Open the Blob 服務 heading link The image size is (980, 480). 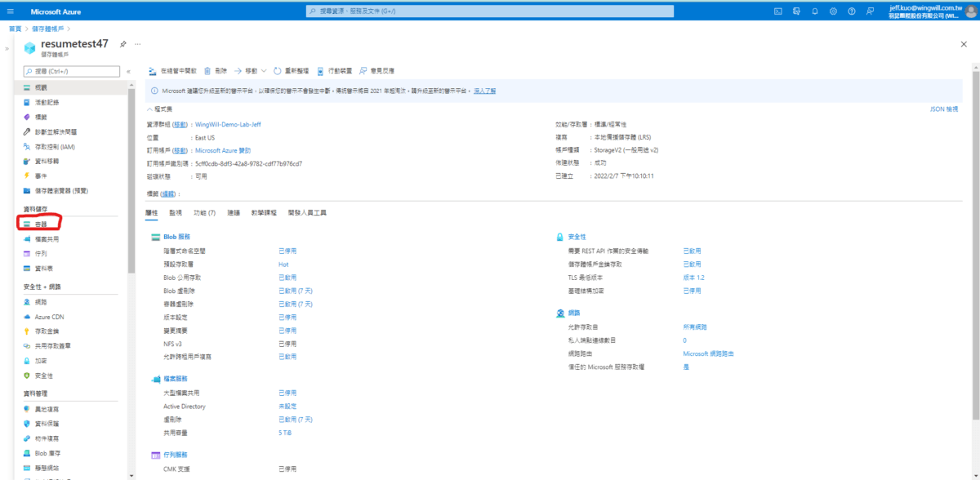177,237
